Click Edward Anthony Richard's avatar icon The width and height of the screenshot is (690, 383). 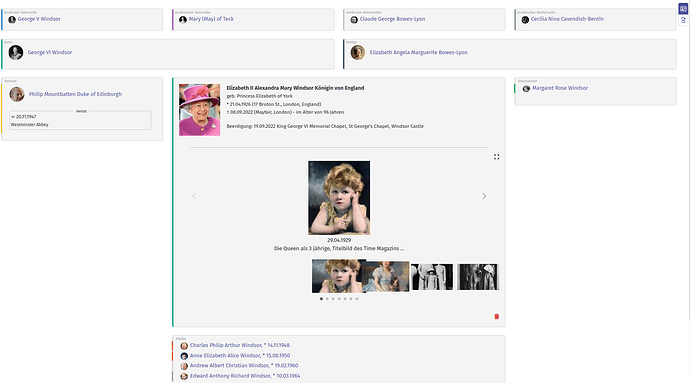click(184, 376)
